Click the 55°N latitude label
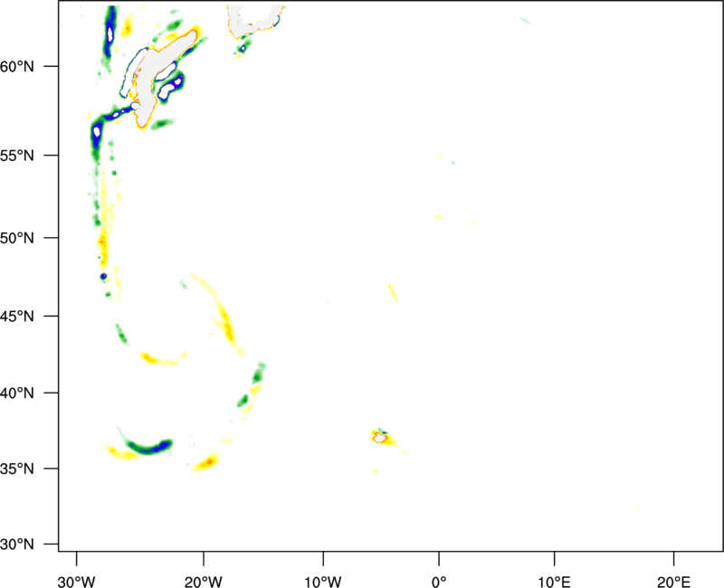This screenshot has height=588, width=724. click(17, 156)
